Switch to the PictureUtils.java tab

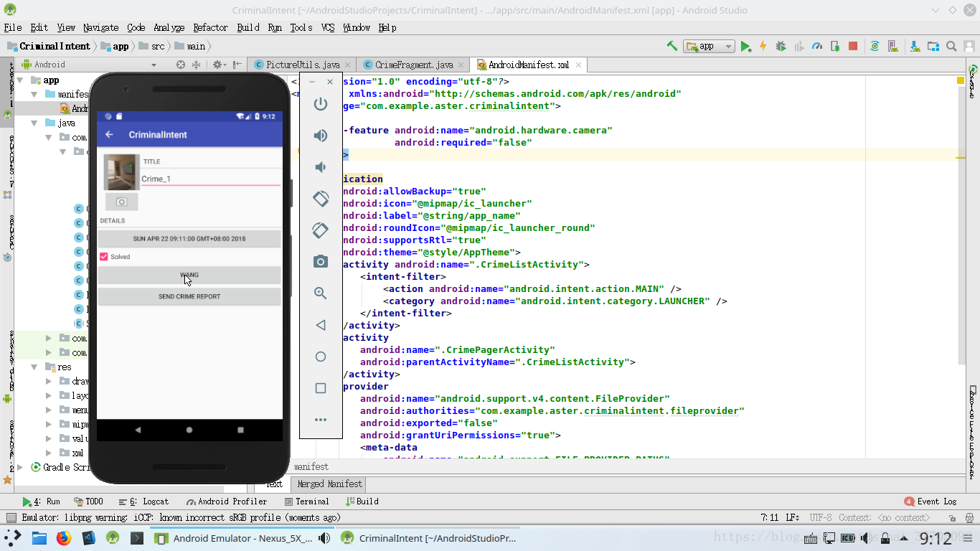(302, 65)
